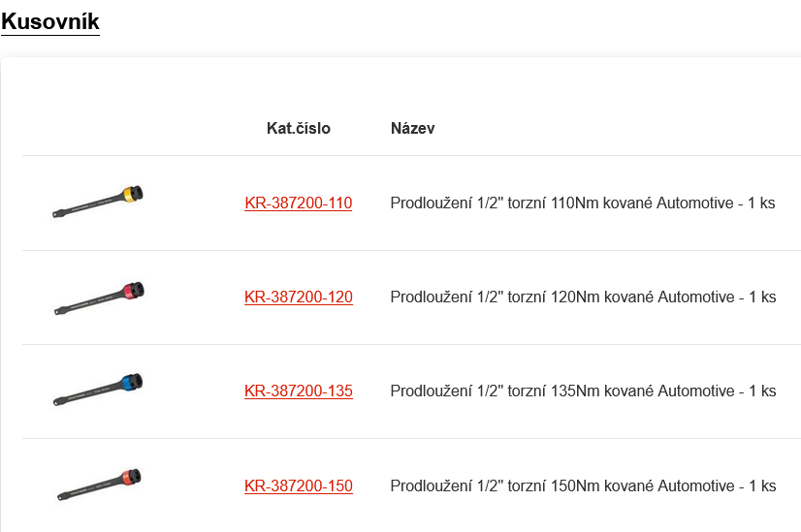
Task: Open product image for KR-387200-135
Action: pos(97,391)
